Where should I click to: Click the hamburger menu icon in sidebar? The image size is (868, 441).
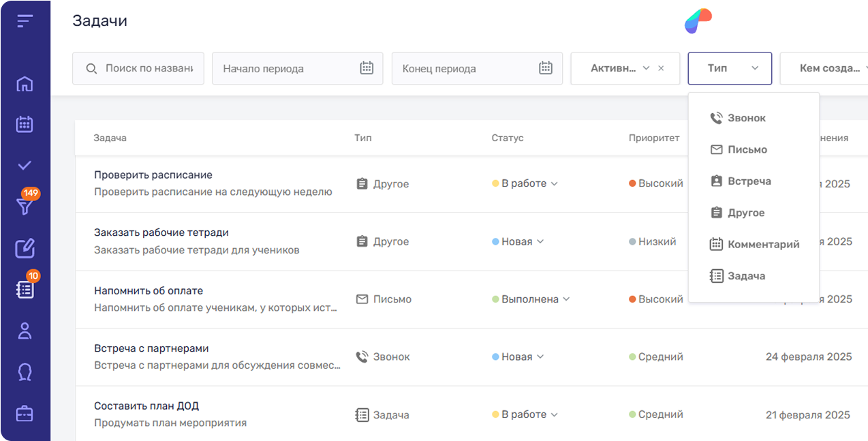coord(25,21)
